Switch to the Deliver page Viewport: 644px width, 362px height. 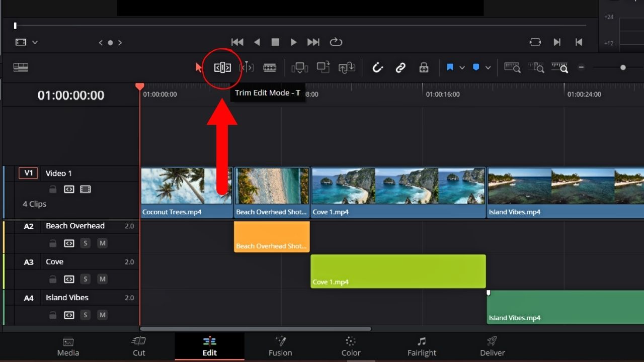coord(492,347)
